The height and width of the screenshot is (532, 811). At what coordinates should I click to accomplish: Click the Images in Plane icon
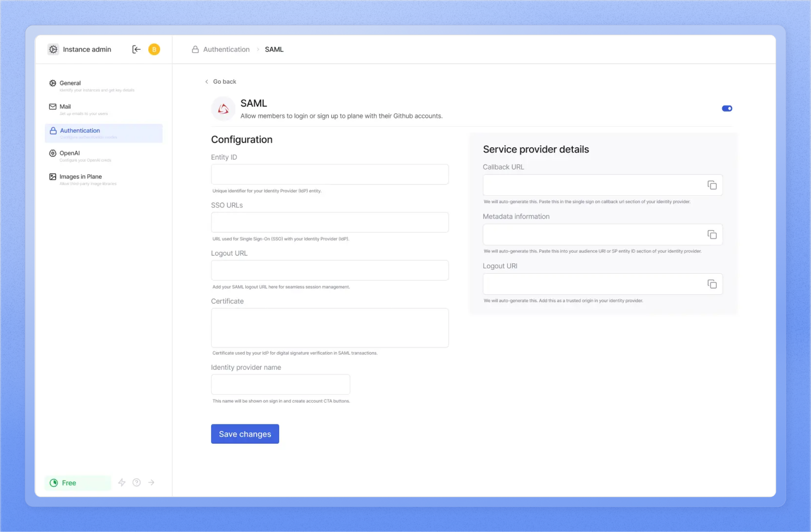pos(52,176)
